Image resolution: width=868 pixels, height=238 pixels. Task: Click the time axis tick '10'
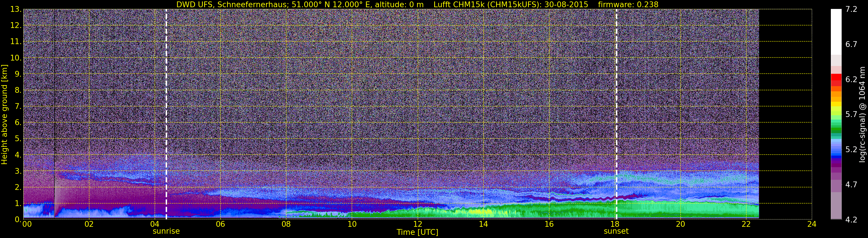click(x=351, y=224)
